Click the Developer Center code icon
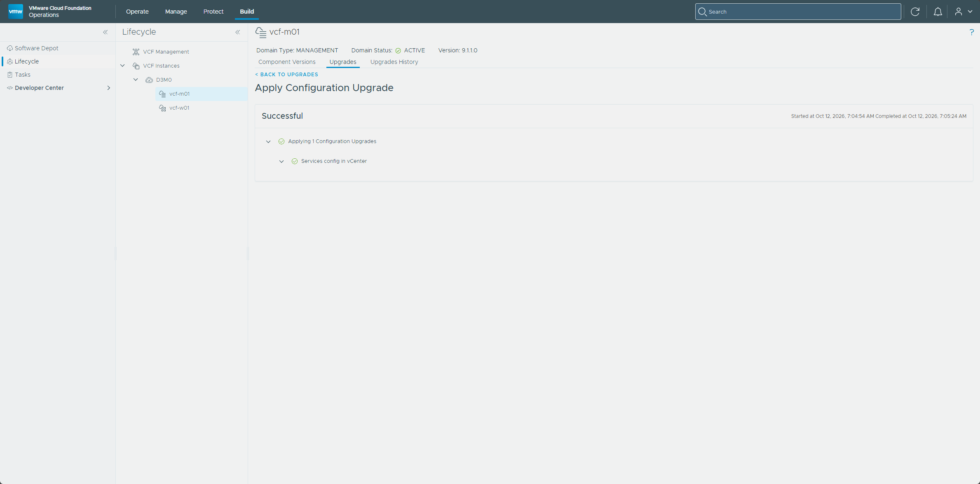Screen dimensions: 980x484 10,88
